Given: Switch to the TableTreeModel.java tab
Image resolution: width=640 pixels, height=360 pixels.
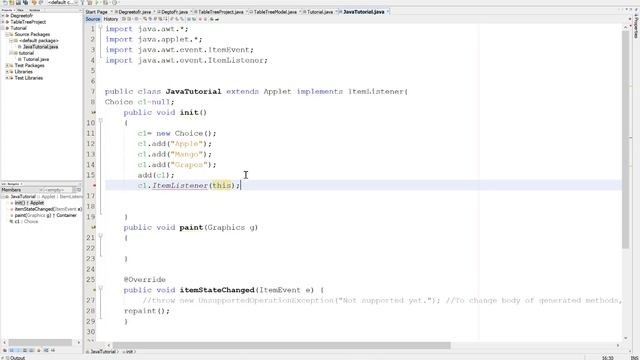Looking at the screenshot, I should tap(275, 12).
